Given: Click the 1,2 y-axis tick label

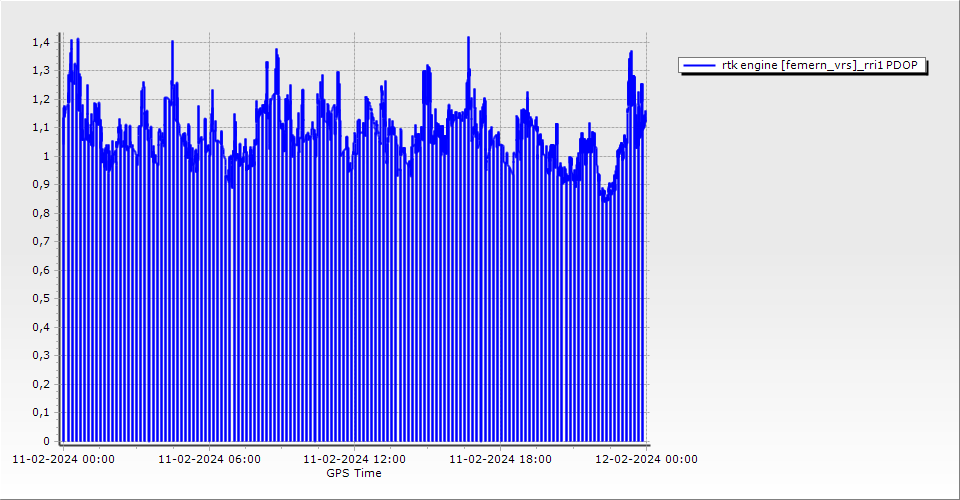Looking at the screenshot, I should [x=40, y=99].
